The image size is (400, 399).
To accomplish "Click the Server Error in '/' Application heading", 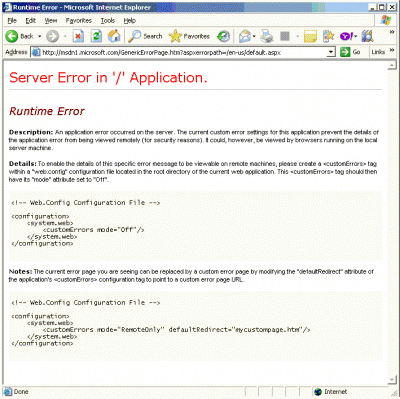I will pyautogui.click(x=108, y=78).
